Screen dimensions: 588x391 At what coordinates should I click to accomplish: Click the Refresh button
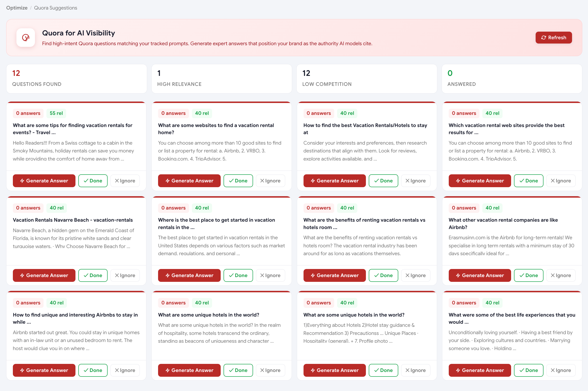click(x=553, y=38)
